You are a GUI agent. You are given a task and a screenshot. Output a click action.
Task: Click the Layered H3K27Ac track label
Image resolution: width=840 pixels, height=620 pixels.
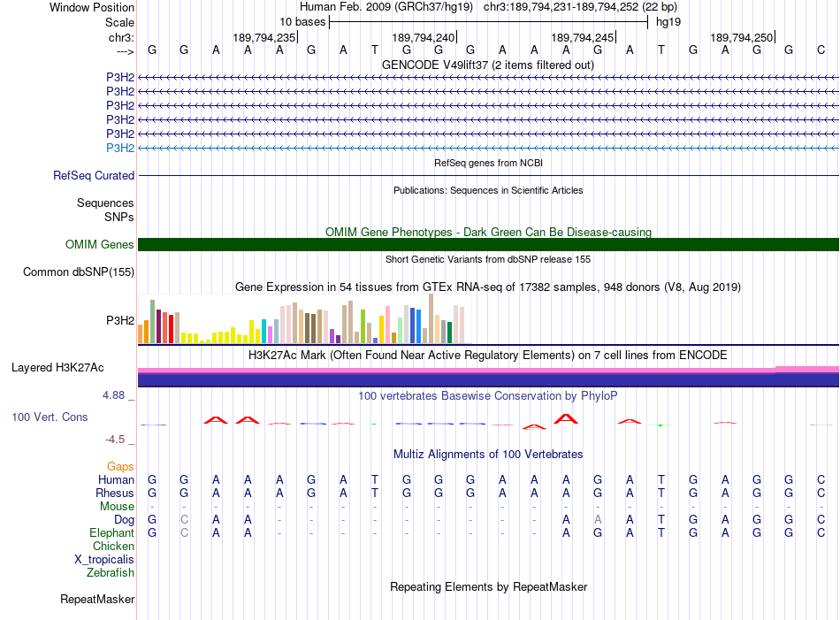click(57, 368)
